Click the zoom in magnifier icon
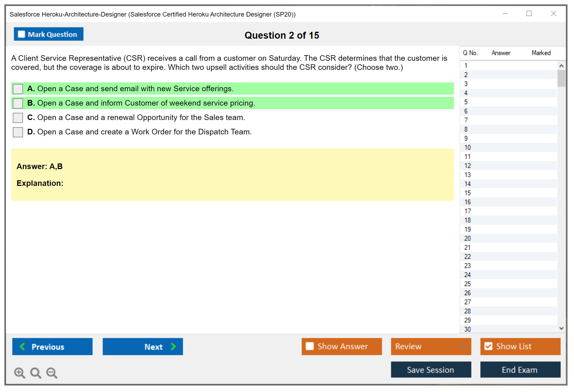 (19, 373)
